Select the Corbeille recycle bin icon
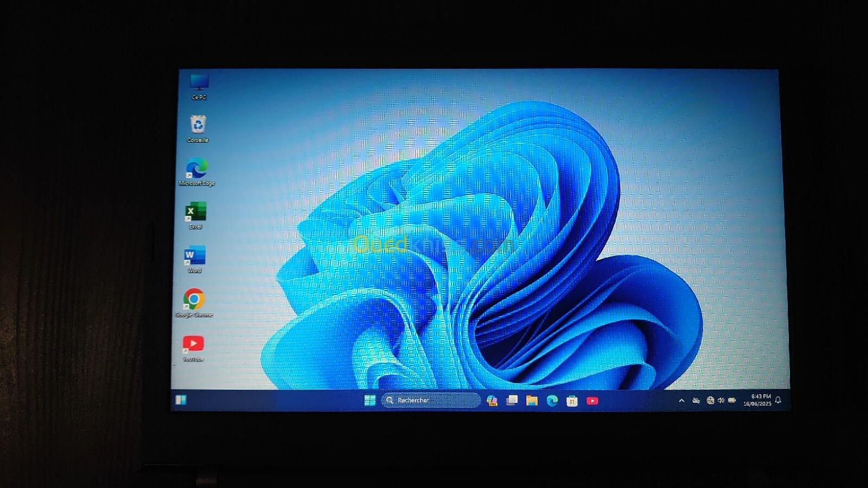 tap(198, 126)
